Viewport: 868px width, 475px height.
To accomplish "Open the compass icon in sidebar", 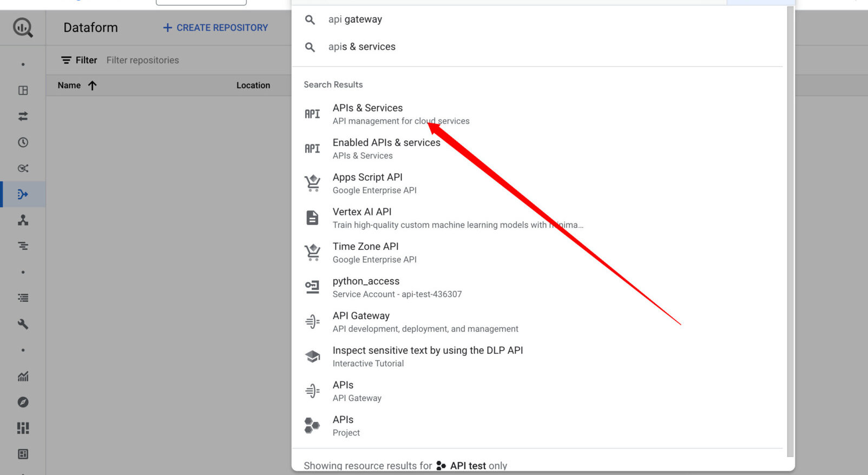I will click(x=23, y=402).
